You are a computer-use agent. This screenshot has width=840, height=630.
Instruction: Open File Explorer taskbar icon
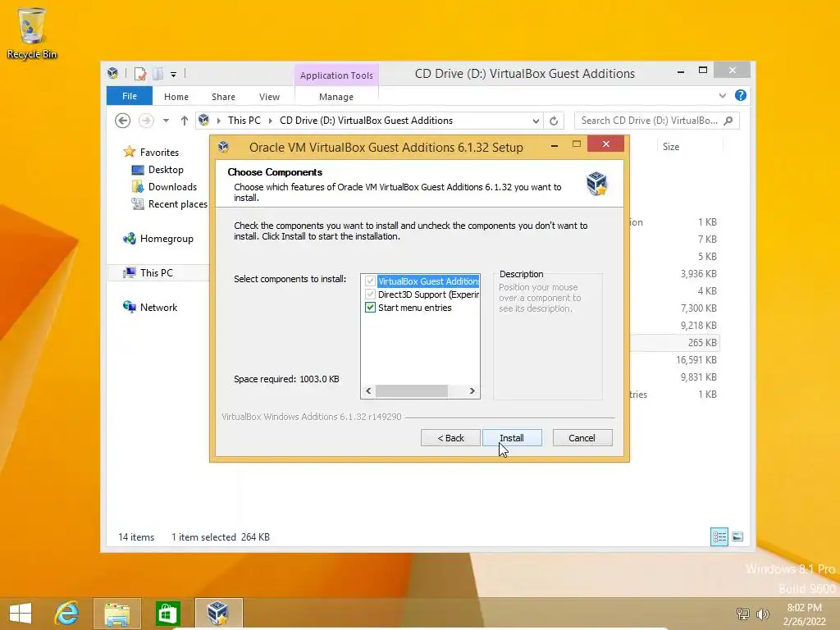click(x=116, y=614)
